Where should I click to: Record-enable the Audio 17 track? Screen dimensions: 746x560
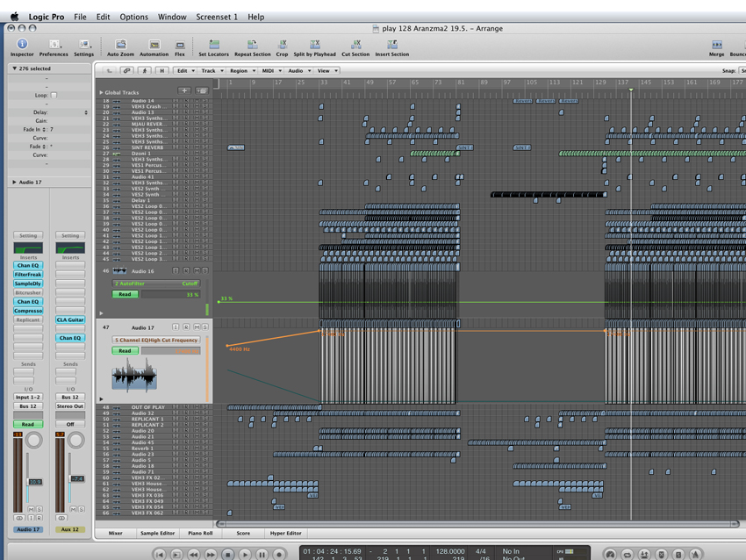186,327
